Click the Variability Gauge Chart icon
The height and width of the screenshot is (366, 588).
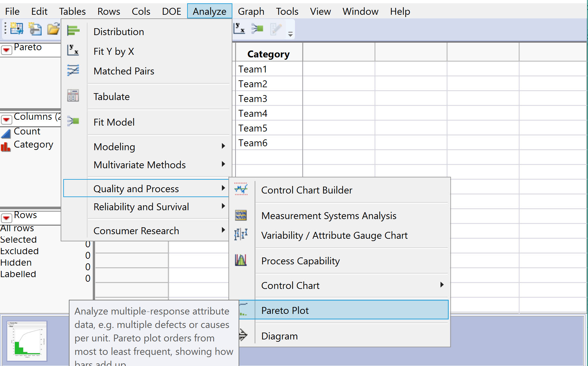point(241,234)
